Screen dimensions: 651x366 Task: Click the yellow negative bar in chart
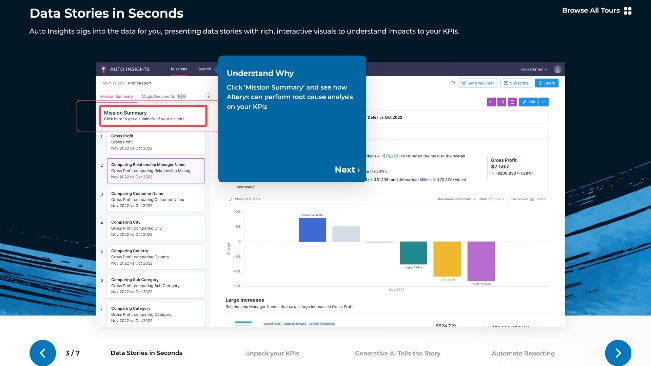pyautogui.click(x=447, y=259)
